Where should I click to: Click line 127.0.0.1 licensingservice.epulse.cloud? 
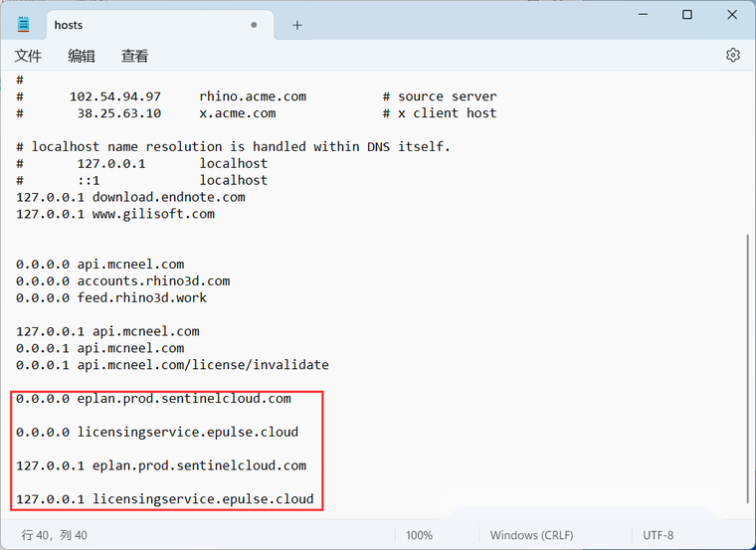pyautogui.click(x=165, y=499)
